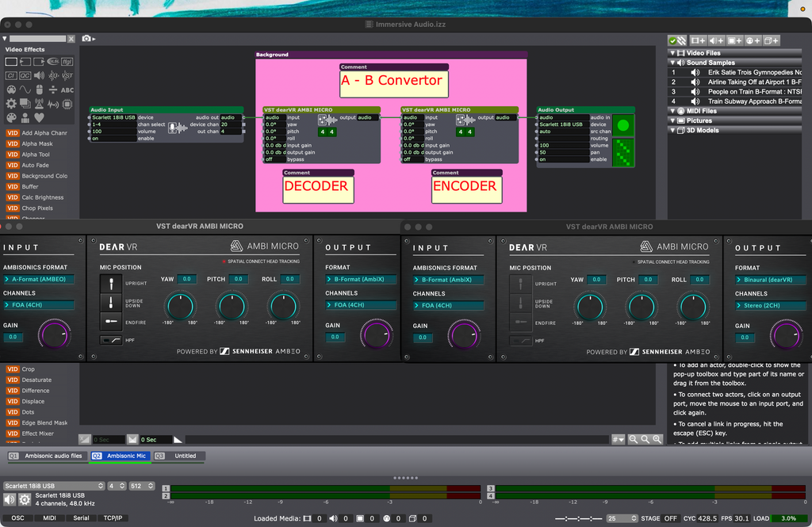
Task: Click the Roll knob in right plugin
Action: 693,307
